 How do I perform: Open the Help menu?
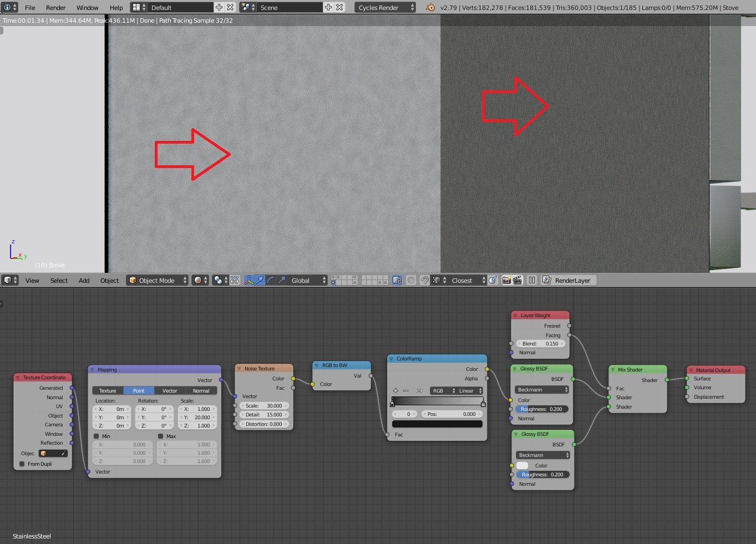click(x=116, y=7)
